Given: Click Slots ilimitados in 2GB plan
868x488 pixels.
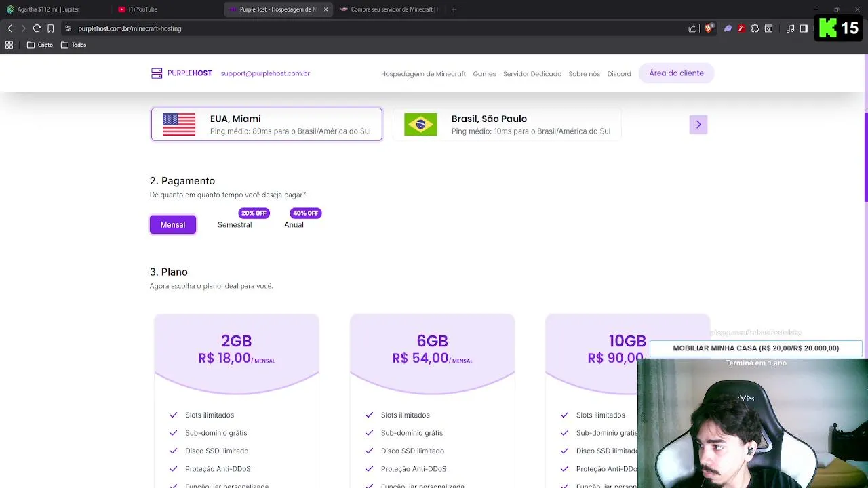Looking at the screenshot, I should (x=210, y=415).
